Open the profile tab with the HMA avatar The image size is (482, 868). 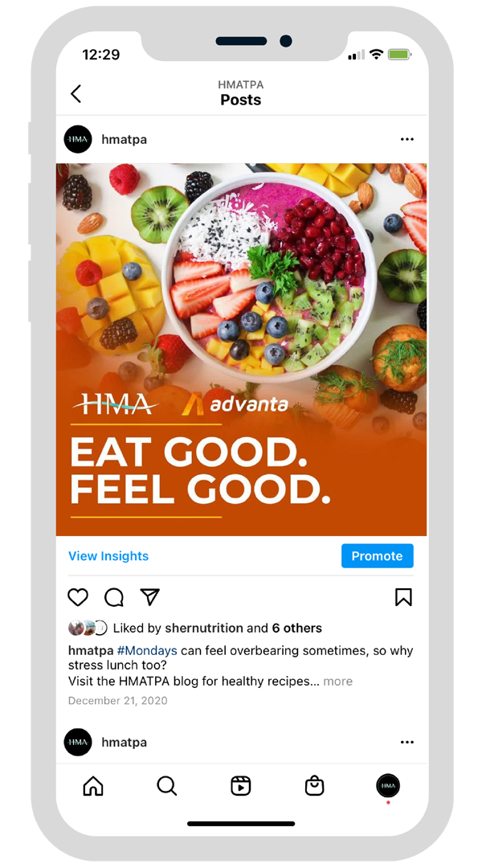388,785
